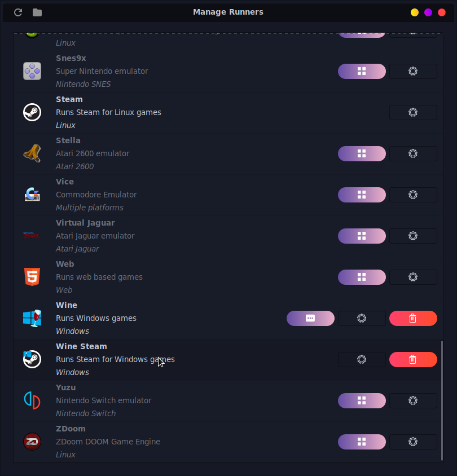Install the Virtual Jaguar runner
The image size is (457, 476).
click(362, 236)
